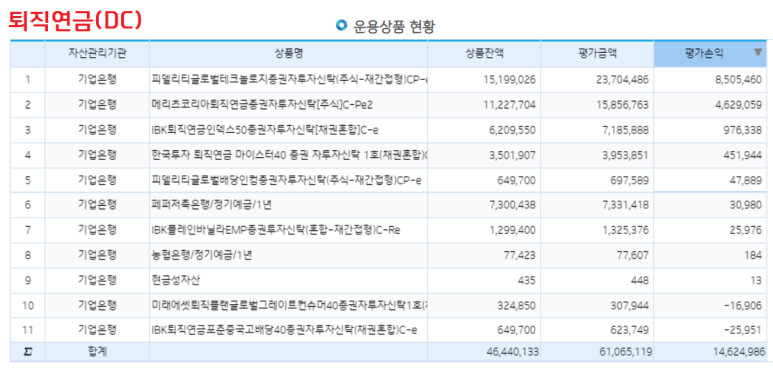The width and height of the screenshot is (773, 368).
Task: Click the 평가금액 column header
Action: tap(597, 54)
